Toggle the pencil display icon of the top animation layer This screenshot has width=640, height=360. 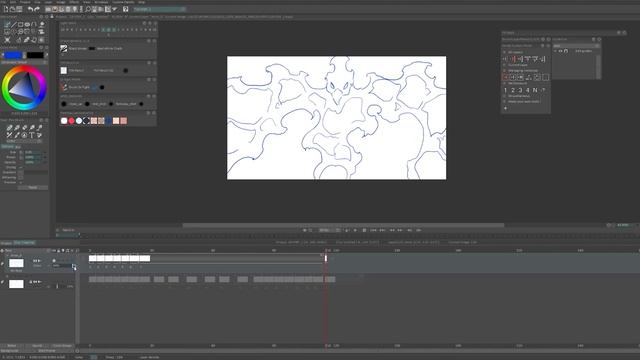pos(3,264)
